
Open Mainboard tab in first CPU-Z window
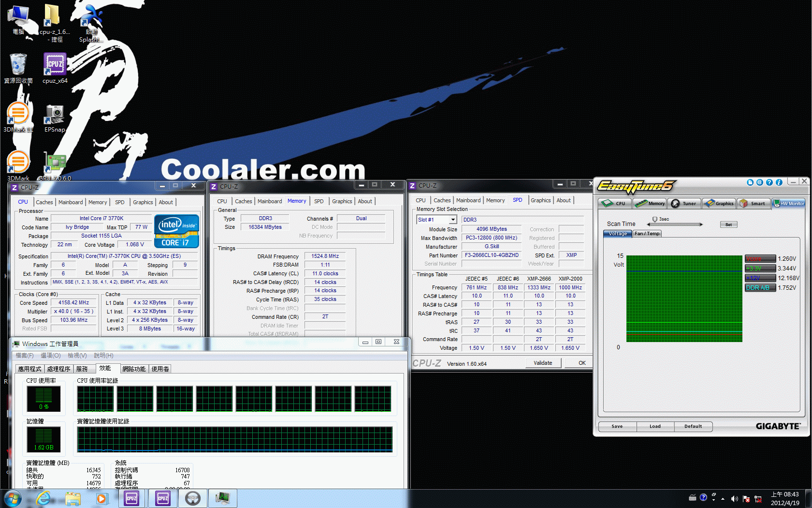coord(71,202)
